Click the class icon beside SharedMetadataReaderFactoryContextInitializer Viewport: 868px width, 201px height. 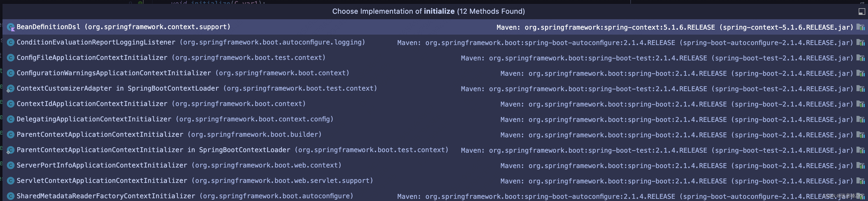click(11, 196)
